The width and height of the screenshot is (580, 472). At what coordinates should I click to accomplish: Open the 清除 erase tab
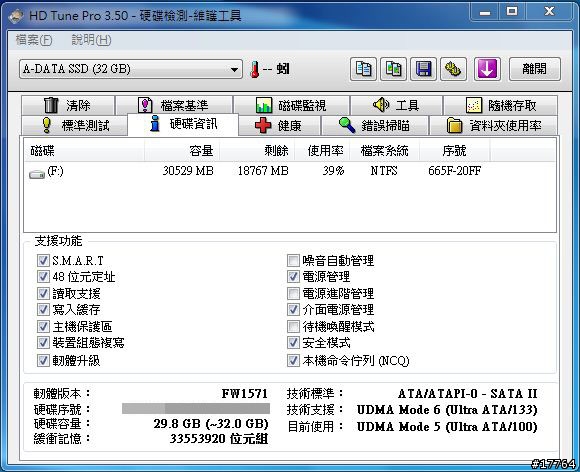coord(68,105)
